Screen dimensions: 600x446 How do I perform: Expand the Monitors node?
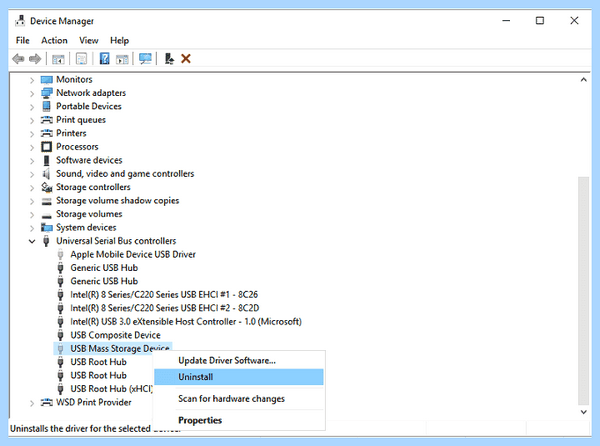pos(32,80)
